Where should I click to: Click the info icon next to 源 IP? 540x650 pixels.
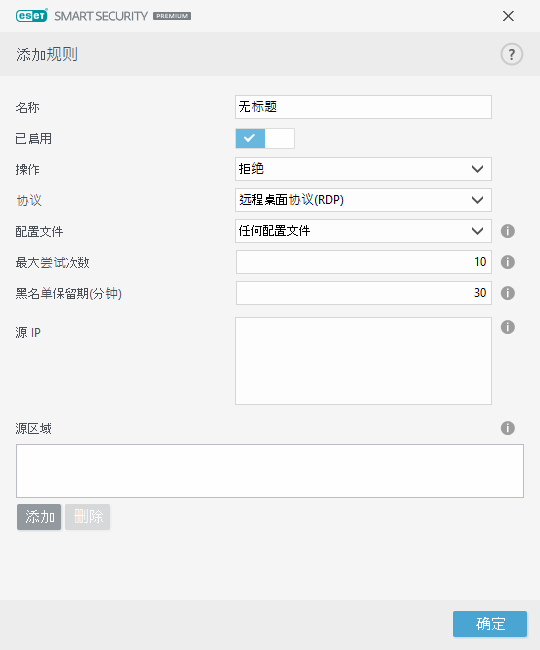(508, 327)
